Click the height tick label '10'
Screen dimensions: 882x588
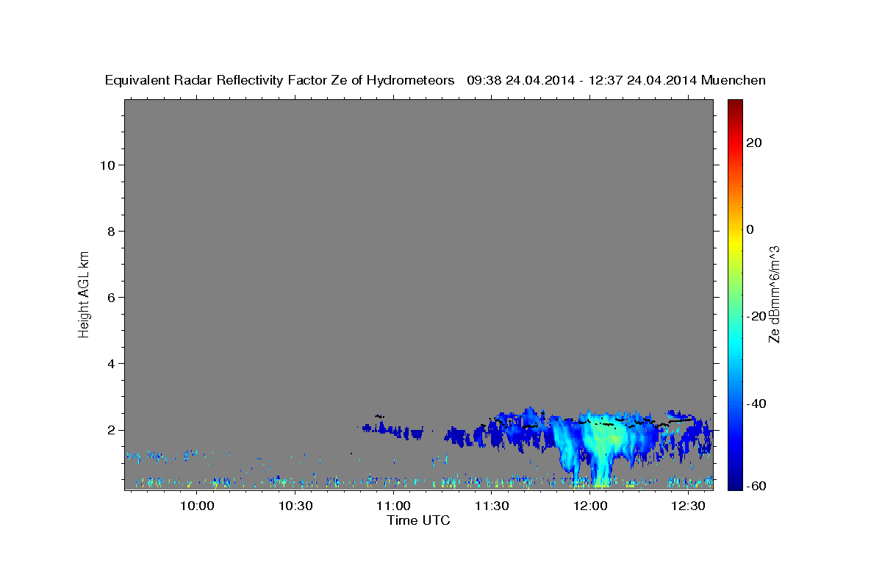tap(107, 165)
